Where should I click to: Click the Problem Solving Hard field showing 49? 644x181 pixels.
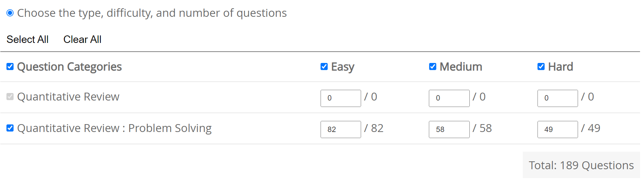click(558, 129)
